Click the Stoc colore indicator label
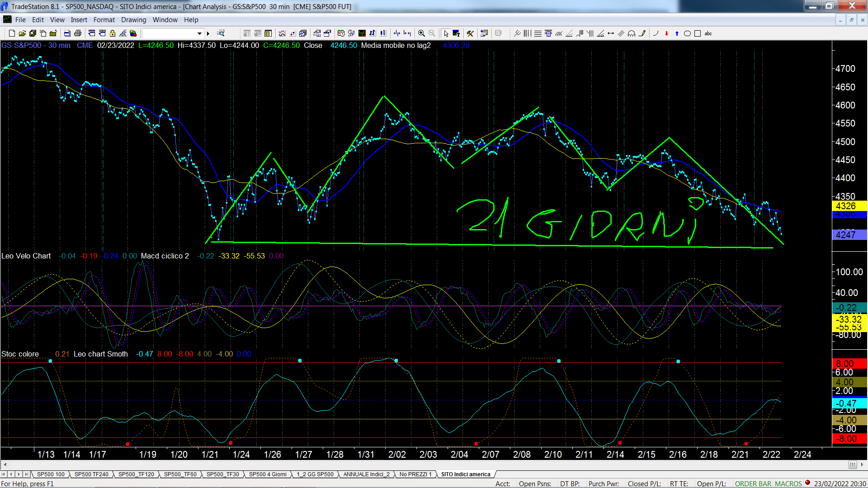 [x=20, y=354]
